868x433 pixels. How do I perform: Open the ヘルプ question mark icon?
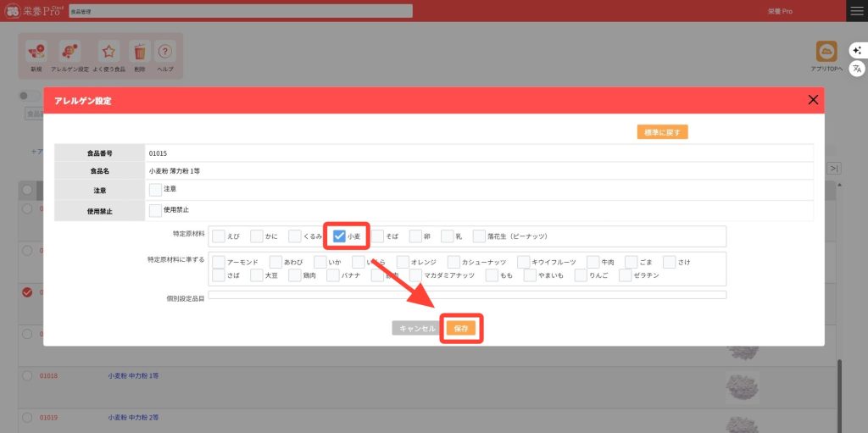pos(165,53)
